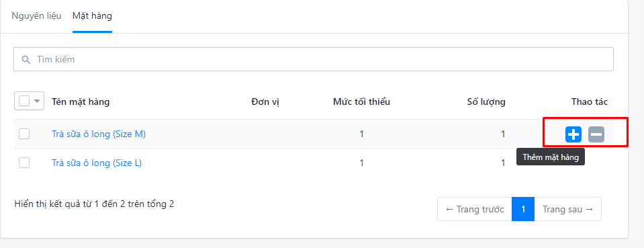Switch to the Nguyên liệu tab
Viewport: 644px width, 248px height.
coord(36,16)
